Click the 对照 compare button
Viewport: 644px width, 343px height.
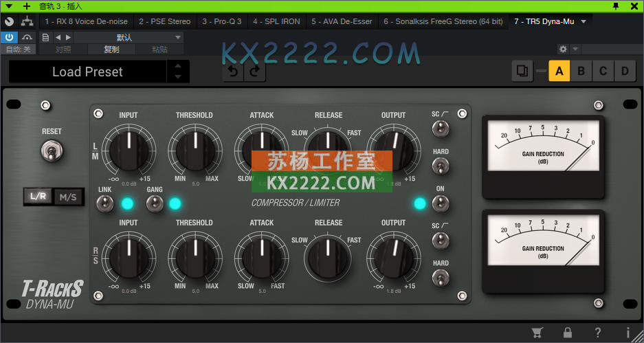pyautogui.click(x=63, y=49)
